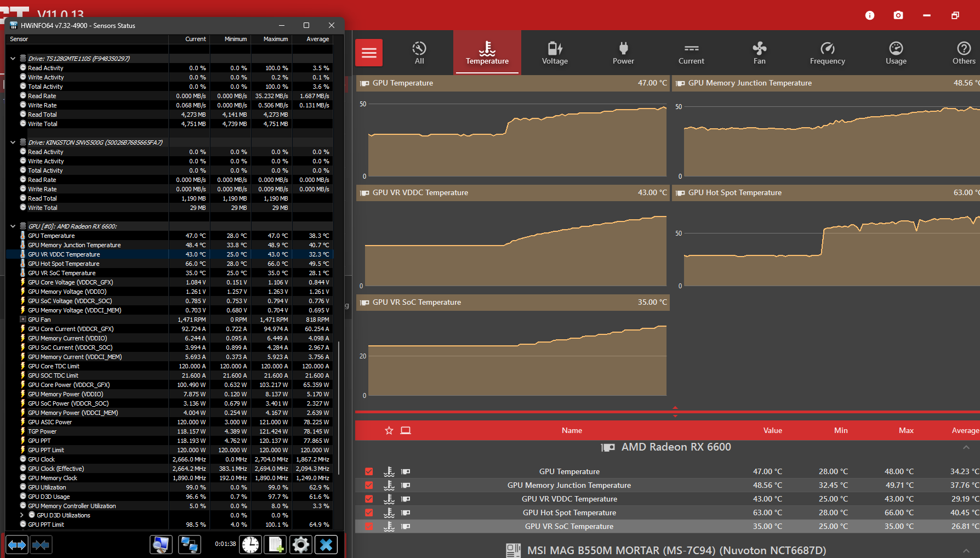This screenshot has height=558, width=980.
Task: Click the document with plus logging icon
Action: tap(276, 545)
